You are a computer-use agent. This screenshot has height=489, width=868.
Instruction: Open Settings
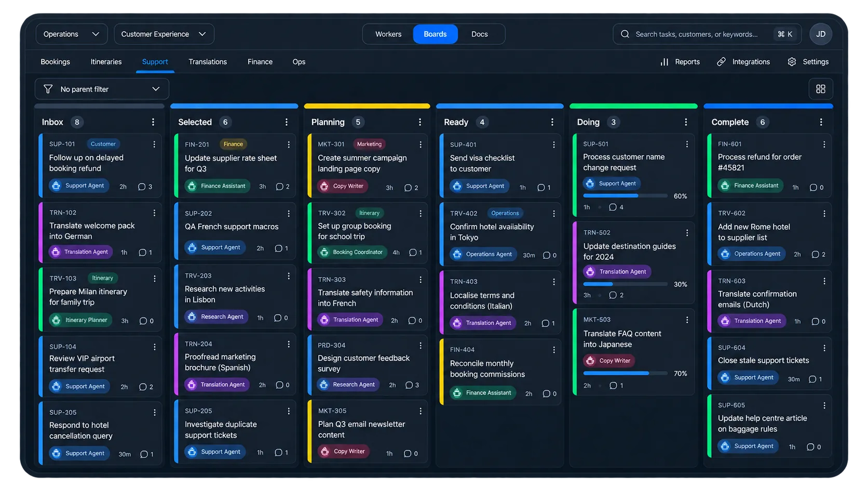pyautogui.click(x=808, y=61)
